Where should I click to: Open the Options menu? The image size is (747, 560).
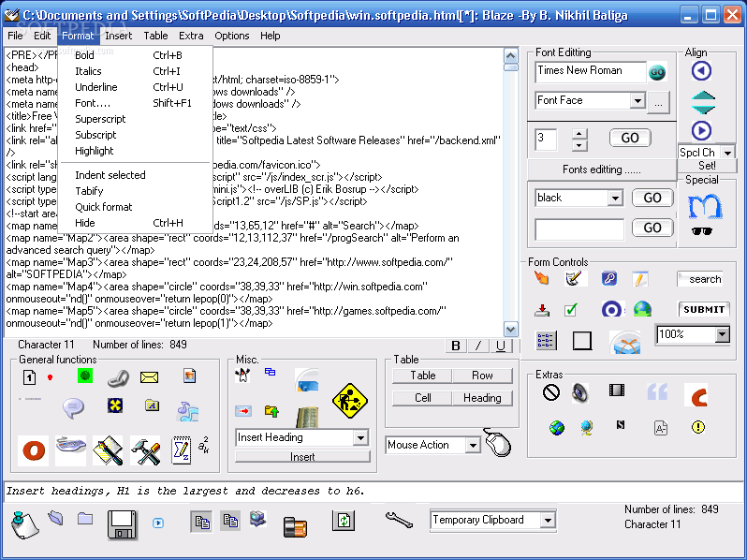coord(231,36)
